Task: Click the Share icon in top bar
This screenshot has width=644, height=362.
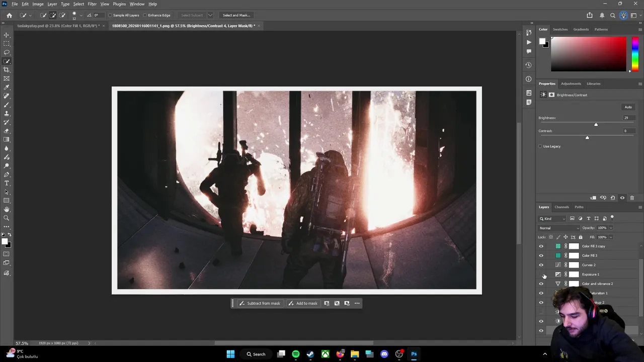Action: [590, 15]
